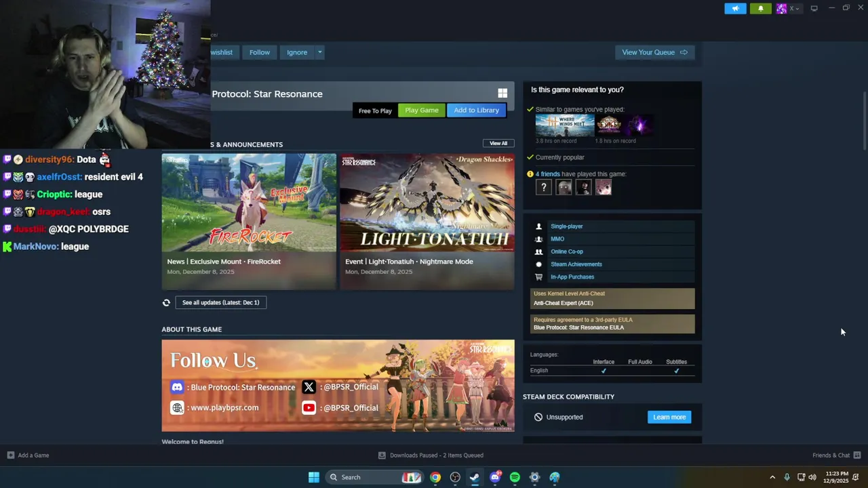
Task: Open the Ignore options dropdown arrow
Action: point(319,52)
